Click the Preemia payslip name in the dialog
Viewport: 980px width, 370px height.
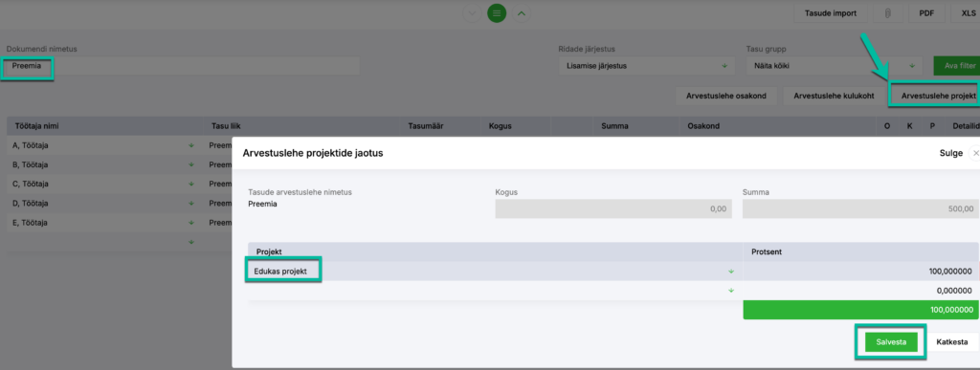click(x=262, y=204)
